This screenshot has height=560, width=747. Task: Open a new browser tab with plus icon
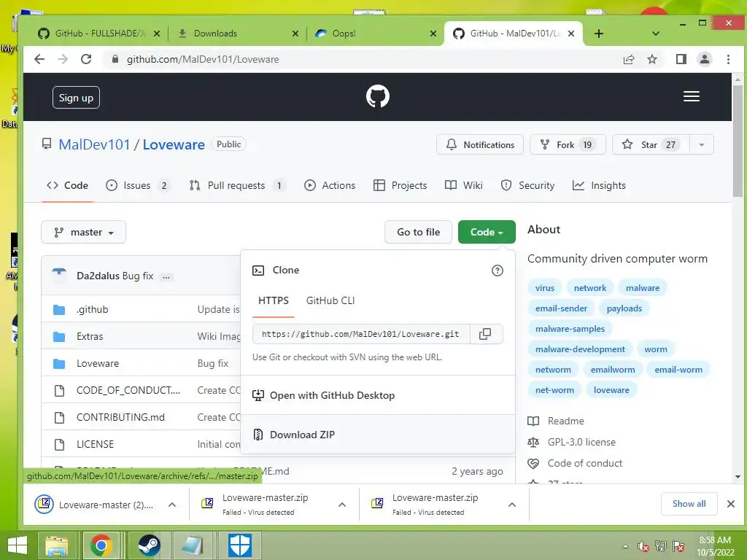point(599,34)
